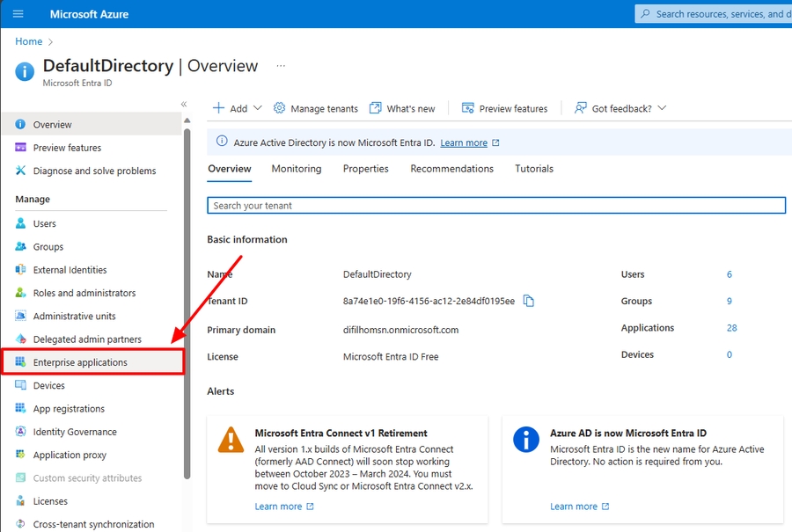Click the Search your tenant field

[495, 205]
